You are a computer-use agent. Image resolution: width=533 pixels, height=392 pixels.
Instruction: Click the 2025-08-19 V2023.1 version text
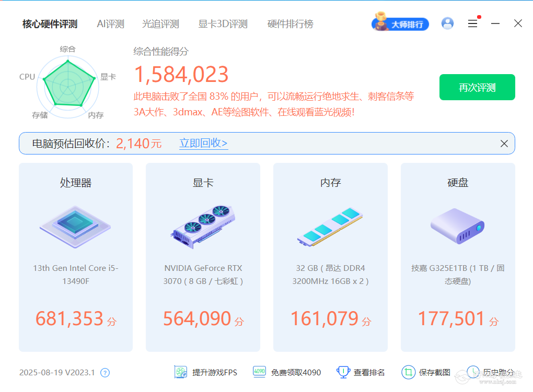[57, 373]
